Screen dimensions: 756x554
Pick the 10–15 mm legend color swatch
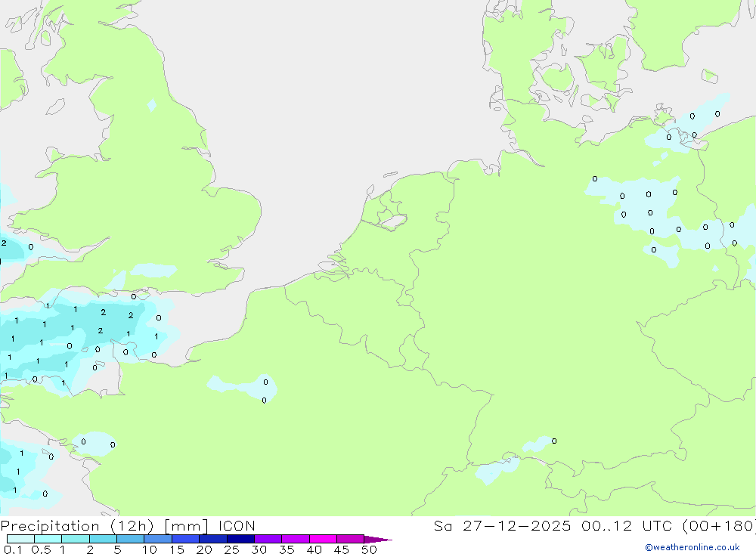click(158, 539)
